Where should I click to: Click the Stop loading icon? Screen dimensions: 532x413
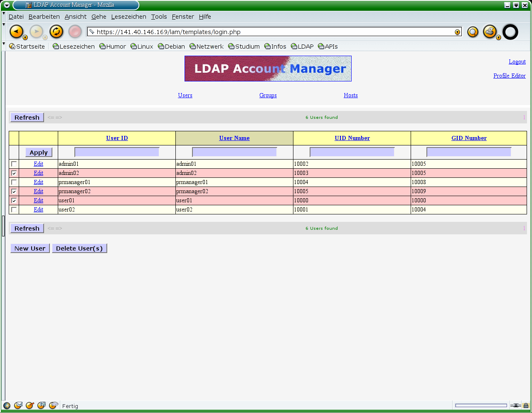point(75,32)
